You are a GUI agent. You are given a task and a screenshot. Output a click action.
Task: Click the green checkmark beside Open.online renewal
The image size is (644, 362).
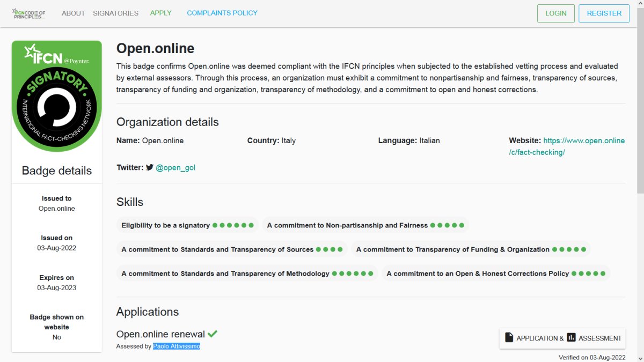click(x=213, y=334)
